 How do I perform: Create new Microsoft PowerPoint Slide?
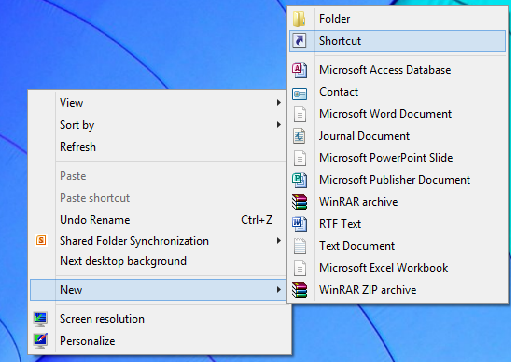click(397, 158)
